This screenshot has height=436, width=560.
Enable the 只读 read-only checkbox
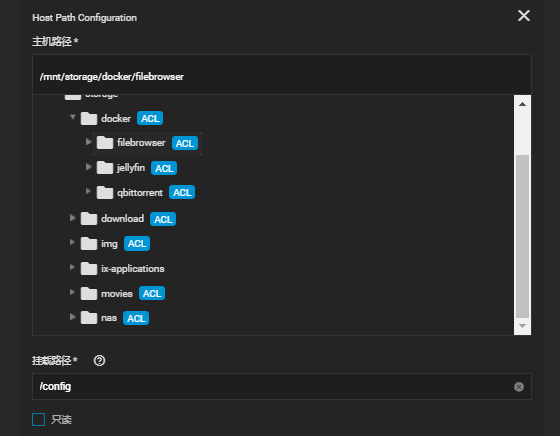[x=39, y=420]
